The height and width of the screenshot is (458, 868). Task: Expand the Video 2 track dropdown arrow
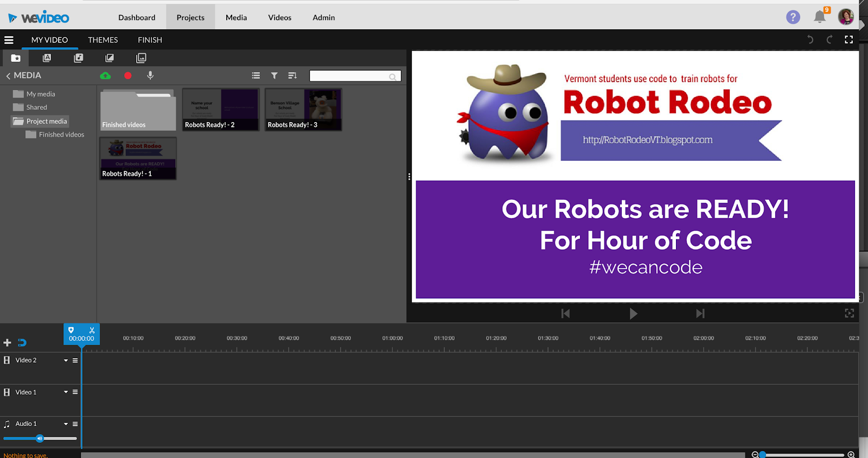pos(66,360)
